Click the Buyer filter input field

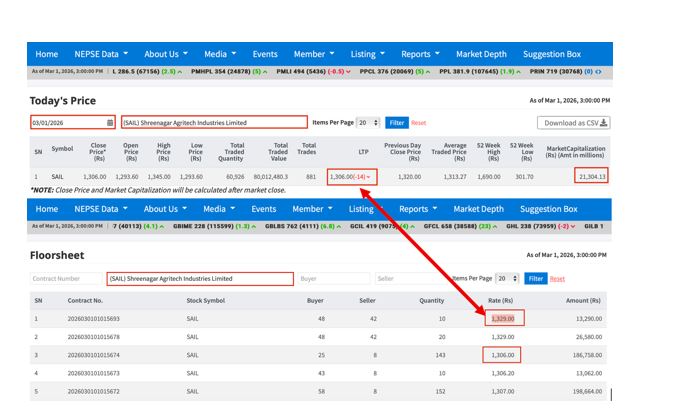click(334, 279)
